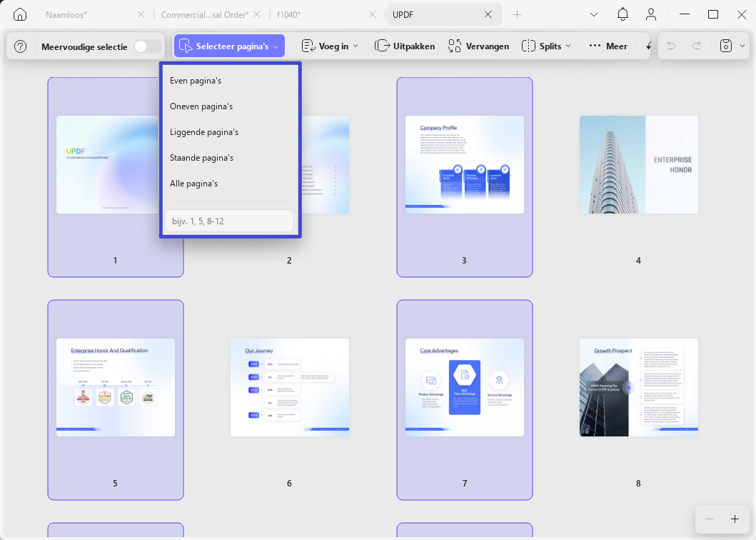Image resolution: width=756 pixels, height=540 pixels.
Task: Open notifications bell icon
Action: 623,14
